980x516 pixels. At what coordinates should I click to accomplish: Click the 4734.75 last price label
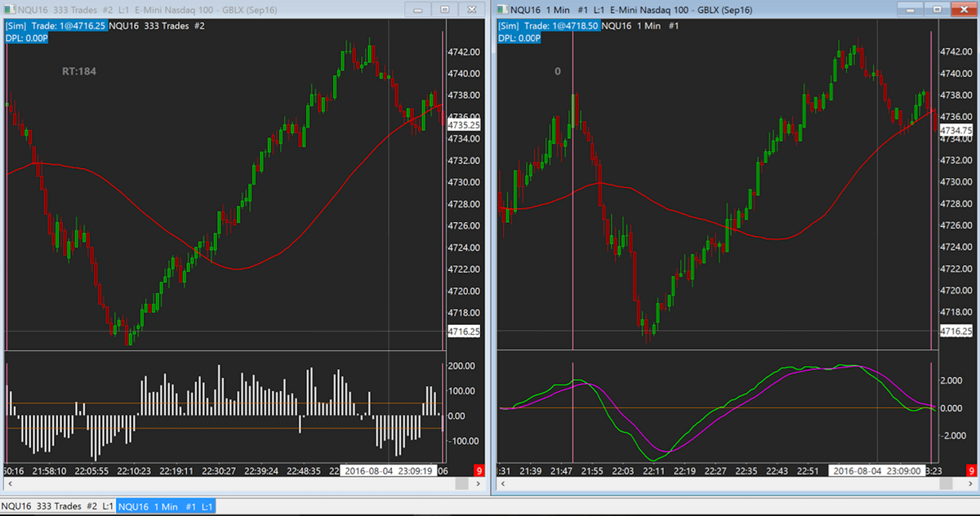[x=955, y=130]
